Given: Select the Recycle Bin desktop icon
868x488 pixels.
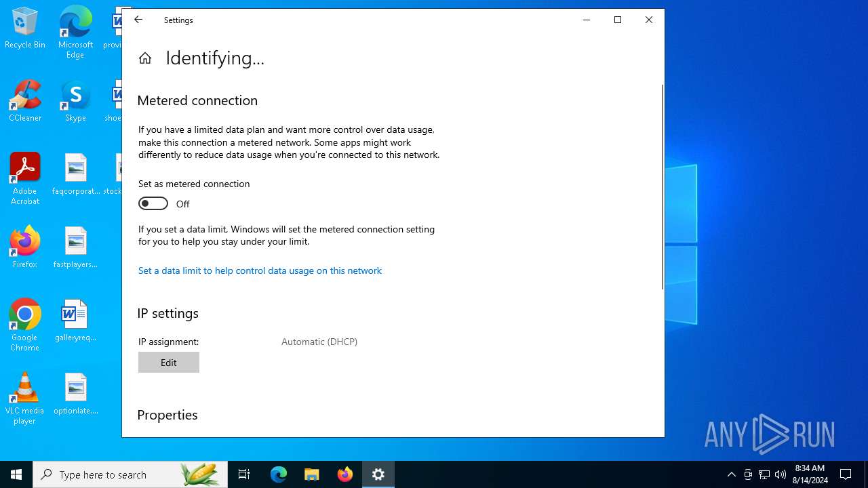Looking at the screenshot, I should (25, 28).
